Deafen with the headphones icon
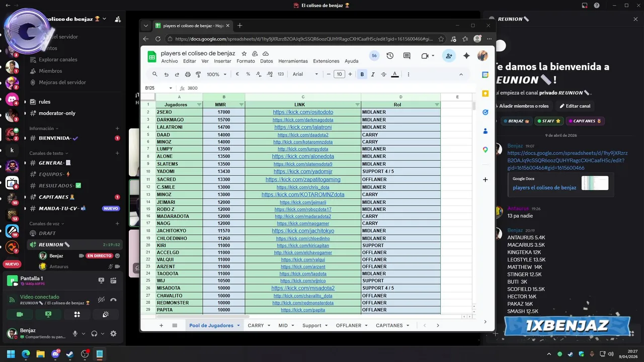Viewport: 644px width, 362px height. tap(94, 333)
